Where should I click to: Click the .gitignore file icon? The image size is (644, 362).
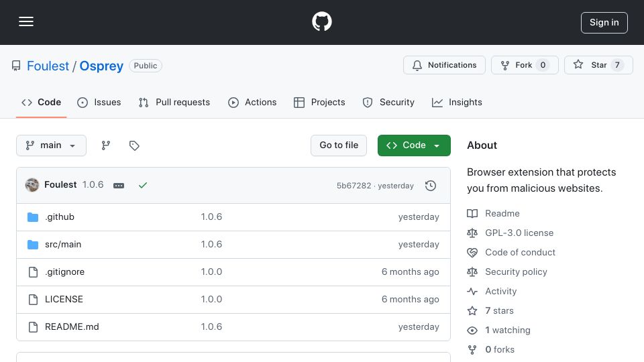(x=33, y=271)
